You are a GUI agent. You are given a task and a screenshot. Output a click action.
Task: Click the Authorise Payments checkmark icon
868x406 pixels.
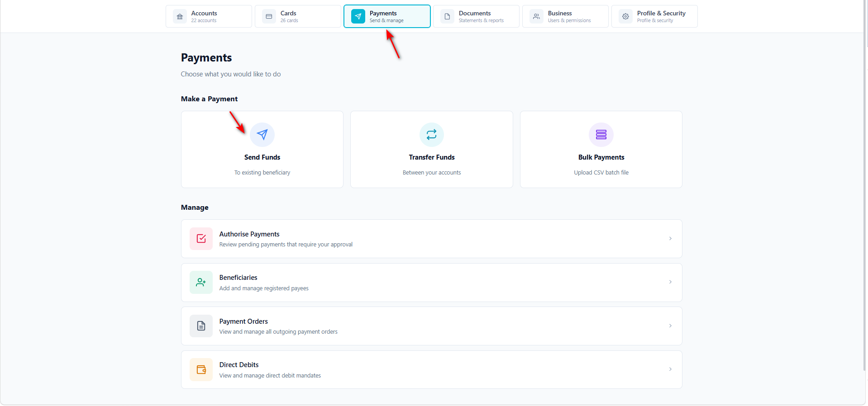pos(201,239)
